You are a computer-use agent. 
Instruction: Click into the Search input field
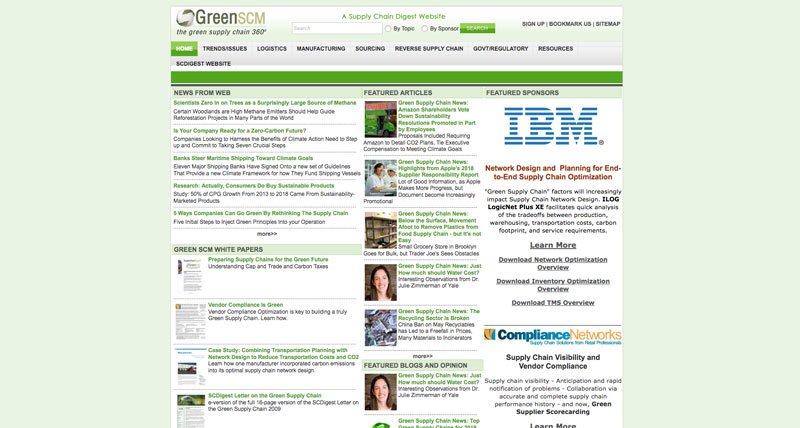point(337,29)
